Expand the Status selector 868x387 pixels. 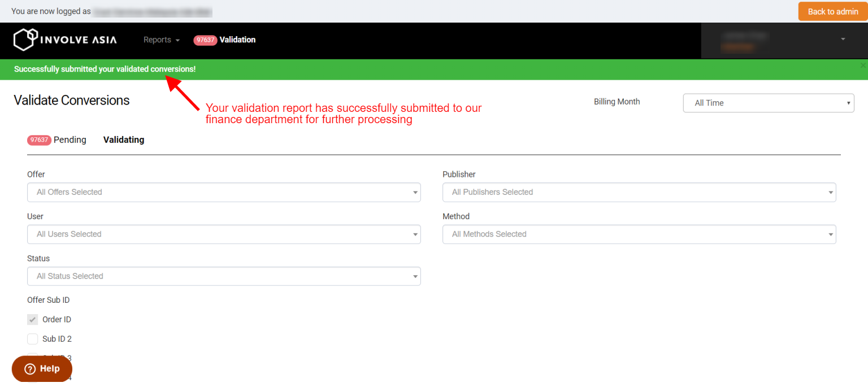[x=224, y=276]
